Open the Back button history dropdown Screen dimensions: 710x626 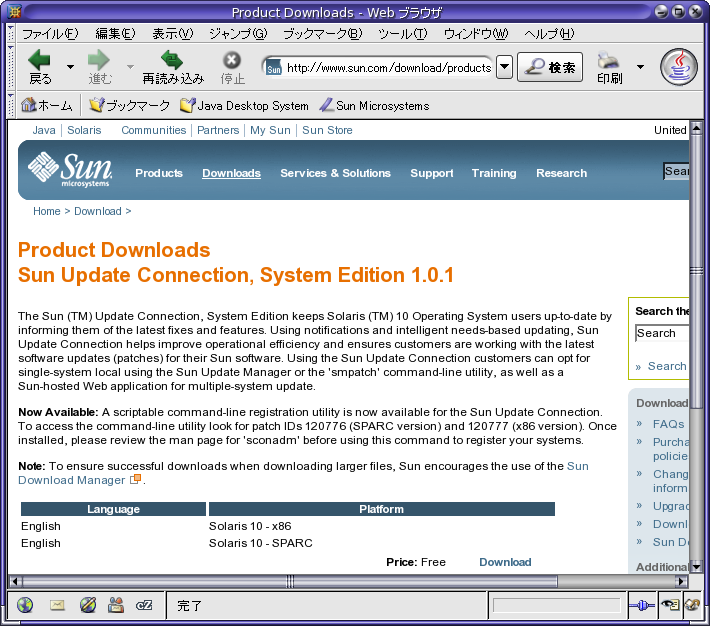coord(70,67)
